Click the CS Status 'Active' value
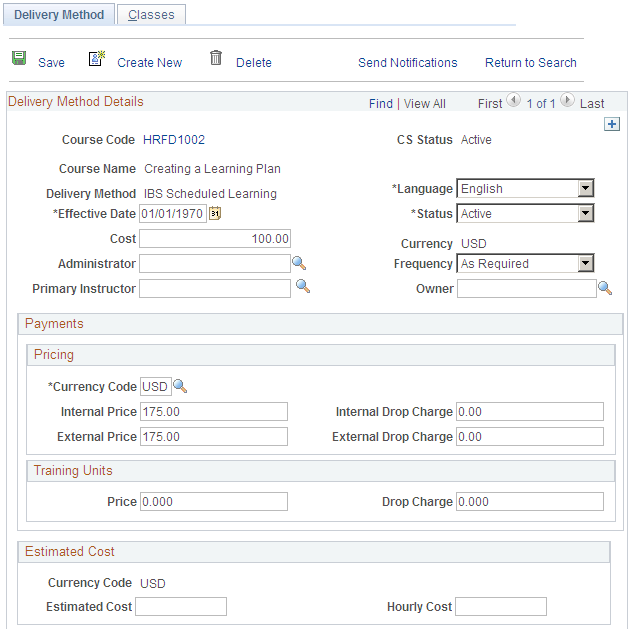 pyautogui.click(x=476, y=140)
